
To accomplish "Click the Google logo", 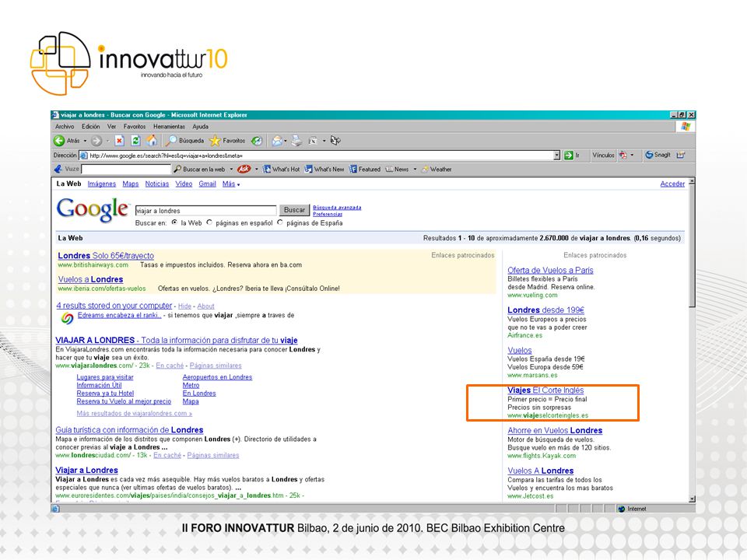I will [x=93, y=209].
